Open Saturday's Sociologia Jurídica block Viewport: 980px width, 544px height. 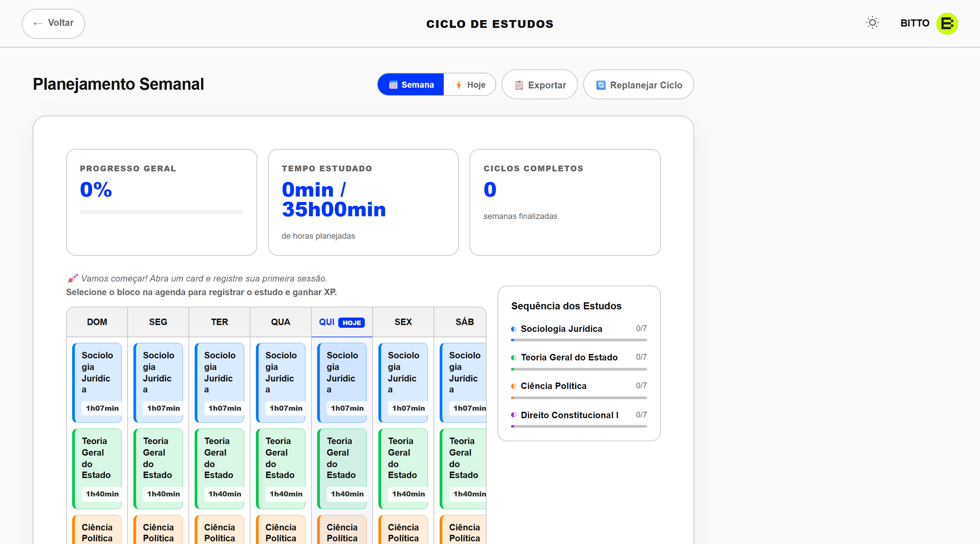pos(463,383)
